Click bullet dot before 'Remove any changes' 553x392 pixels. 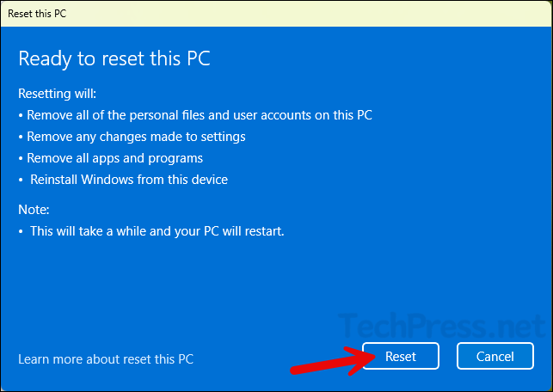coord(22,136)
